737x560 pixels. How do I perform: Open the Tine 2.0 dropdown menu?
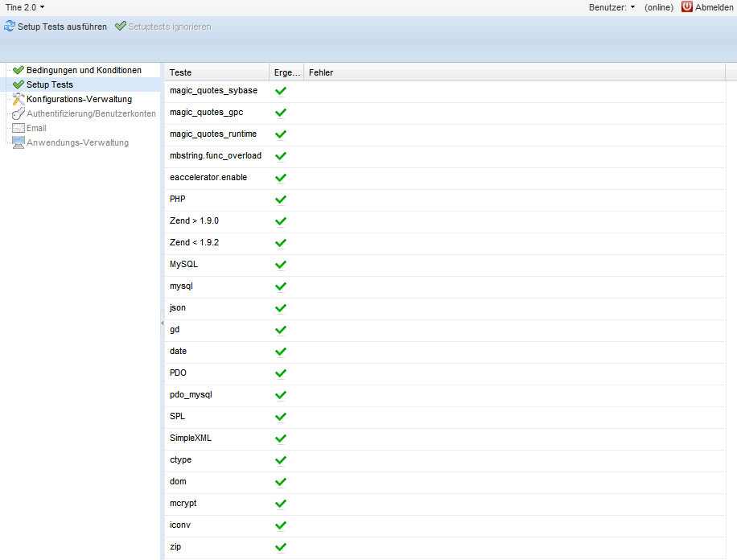[x=25, y=6]
